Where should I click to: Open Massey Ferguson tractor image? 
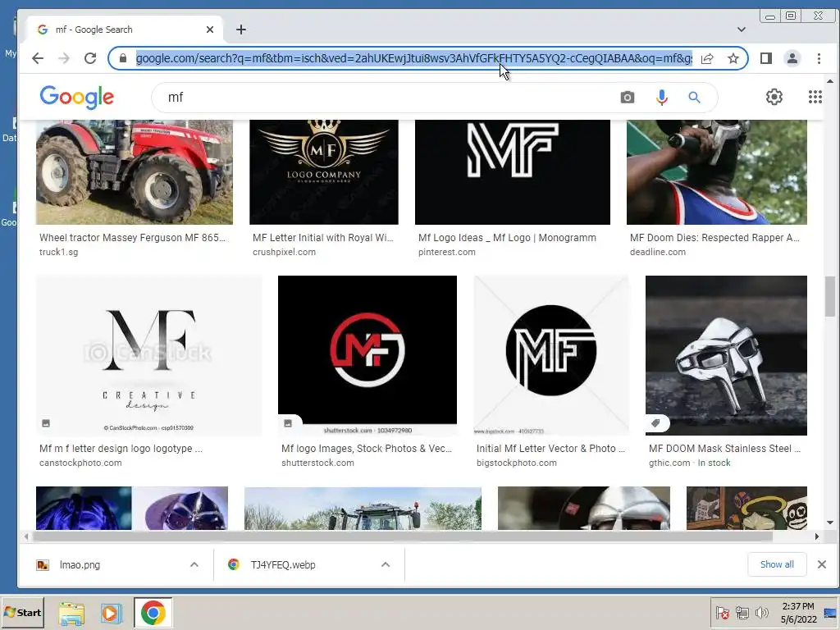click(x=135, y=172)
